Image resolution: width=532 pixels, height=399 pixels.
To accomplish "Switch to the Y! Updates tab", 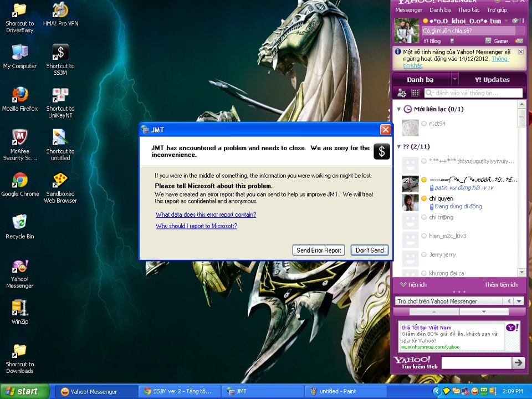I will pos(492,80).
